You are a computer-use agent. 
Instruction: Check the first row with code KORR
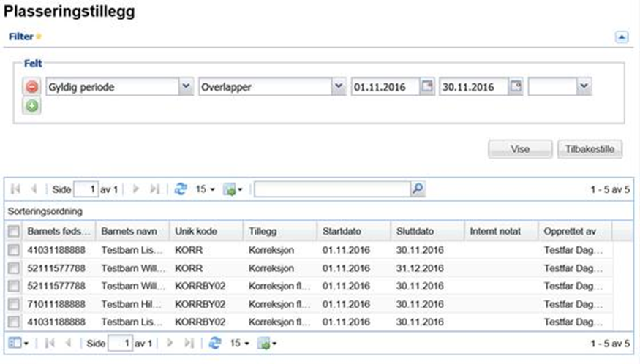click(13, 250)
